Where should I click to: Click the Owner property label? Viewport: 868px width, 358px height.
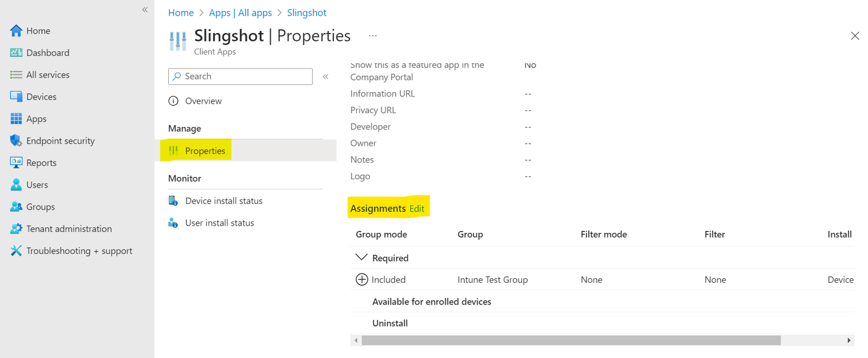(x=363, y=143)
